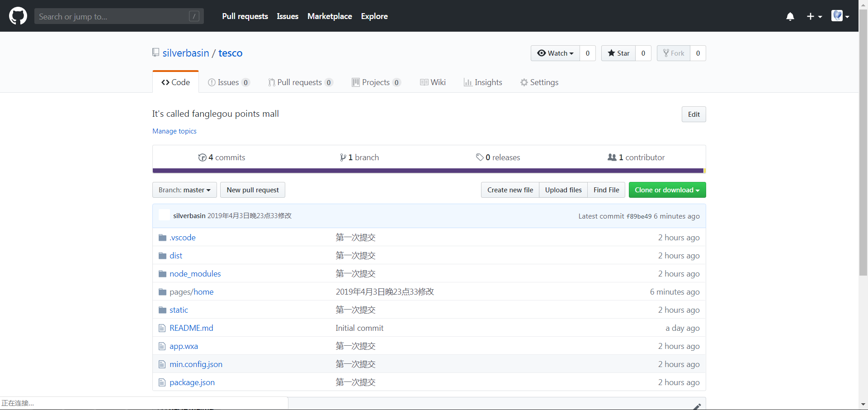Open the 1 contributor link
868x410 pixels.
click(x=637, y=157)
